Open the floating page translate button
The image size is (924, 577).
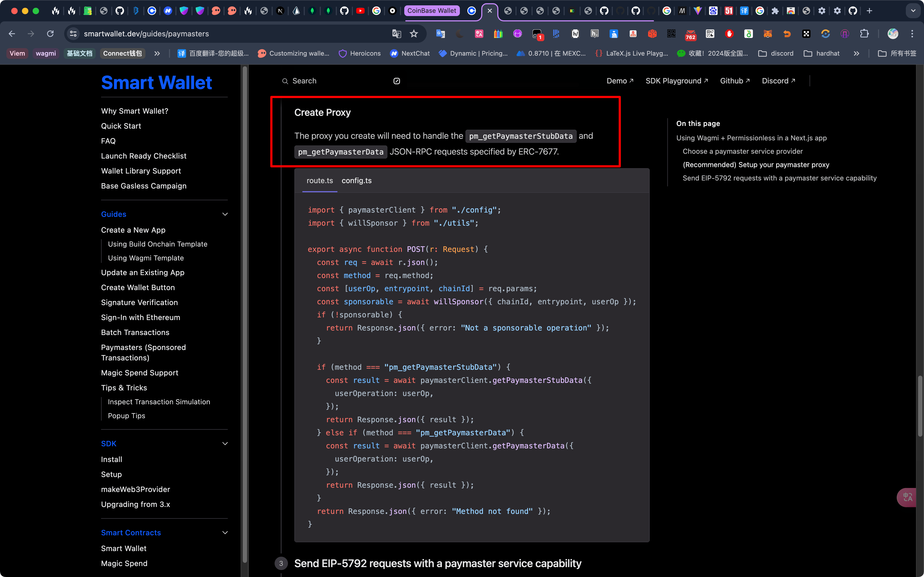coord(907,497)
